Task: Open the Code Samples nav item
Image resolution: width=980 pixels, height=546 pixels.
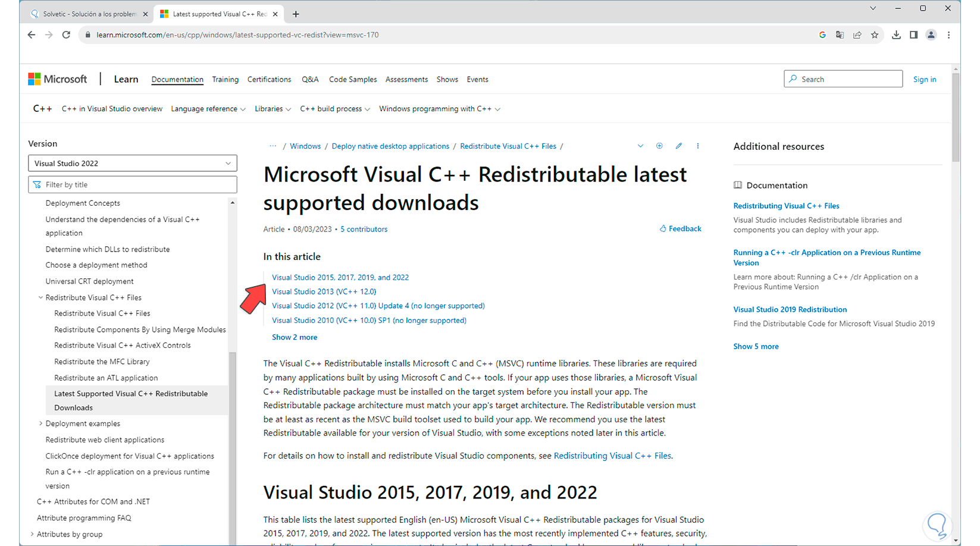Action: coord(353,79)
